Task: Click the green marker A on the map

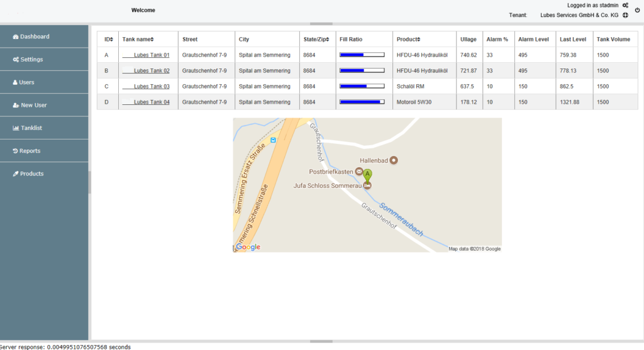Action: point(367,175)
